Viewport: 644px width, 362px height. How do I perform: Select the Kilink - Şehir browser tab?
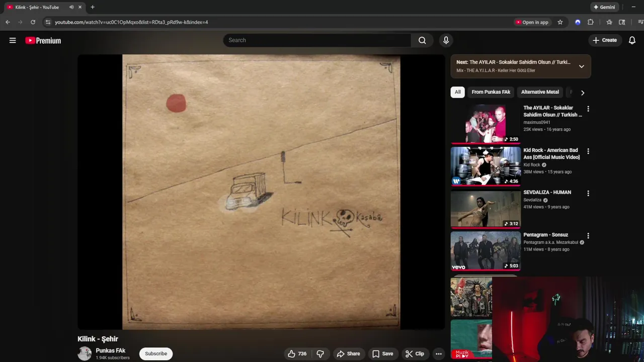click(43, 7)
